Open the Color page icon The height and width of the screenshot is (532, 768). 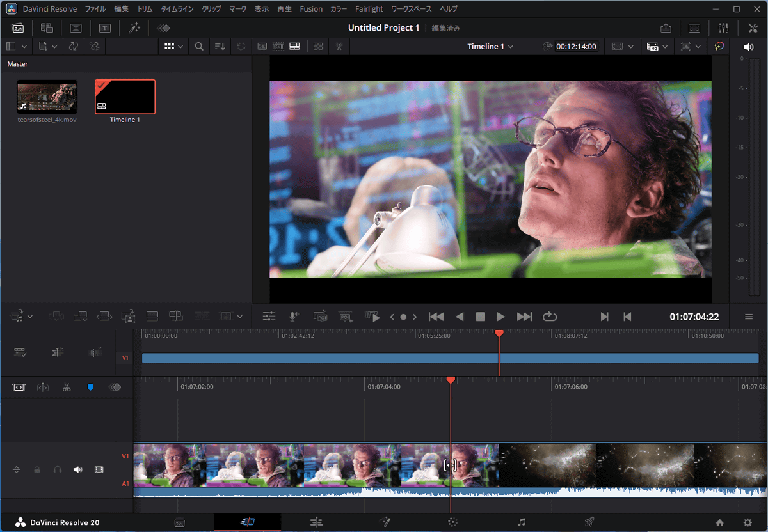pos(453,522)
